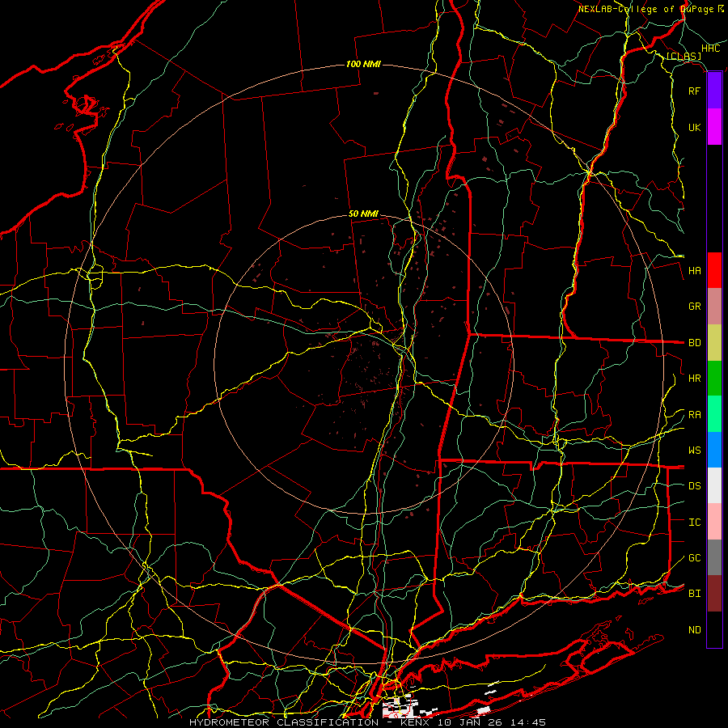This screenshot has height=728, width=728.
Task: Pick the mint green RA legend swatch
Action: click(714, 414)
